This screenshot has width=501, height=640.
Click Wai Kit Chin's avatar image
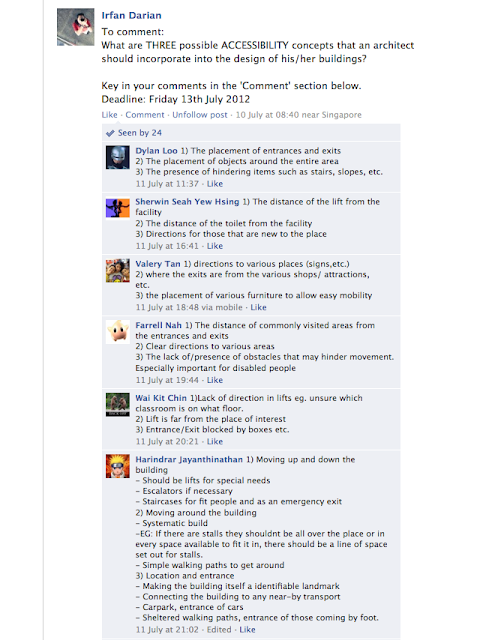(118, 404)
